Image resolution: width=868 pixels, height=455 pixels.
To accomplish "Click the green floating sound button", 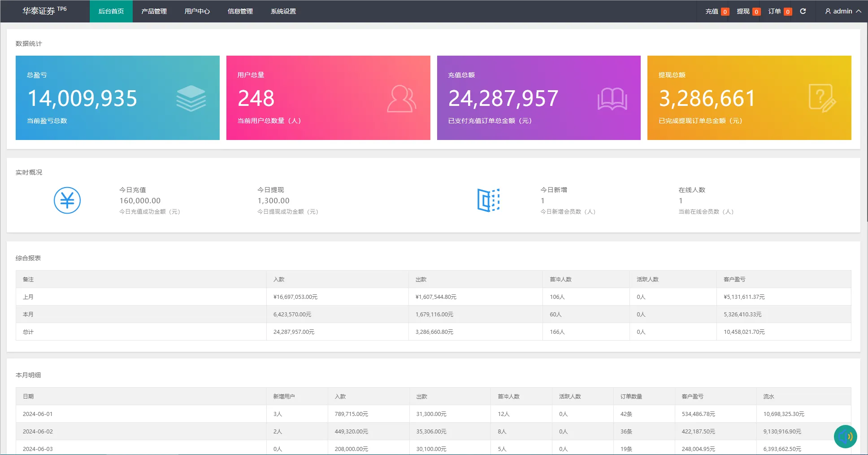I will click(x=845, y=436).
